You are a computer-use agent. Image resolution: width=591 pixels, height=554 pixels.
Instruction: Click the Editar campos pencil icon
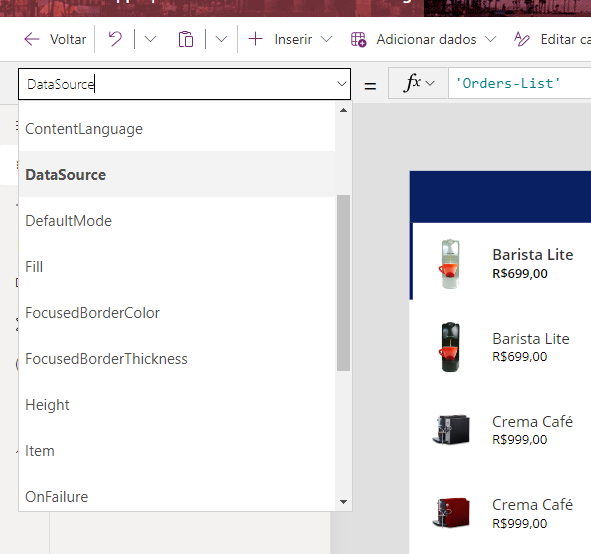tap(522, 39)
